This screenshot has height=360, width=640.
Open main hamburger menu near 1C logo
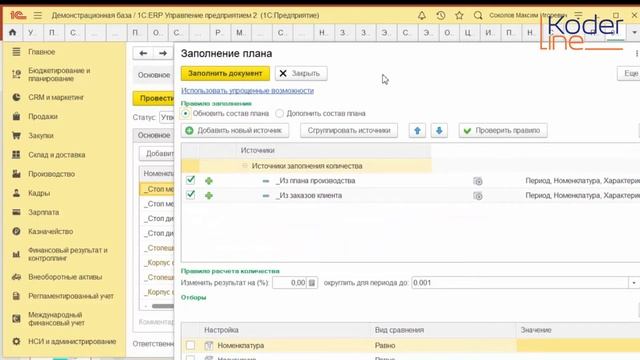pyautogui.click(x=38, y=16)
